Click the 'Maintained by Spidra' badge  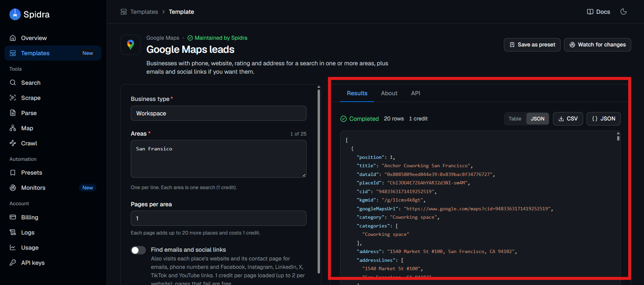(217, 38)
